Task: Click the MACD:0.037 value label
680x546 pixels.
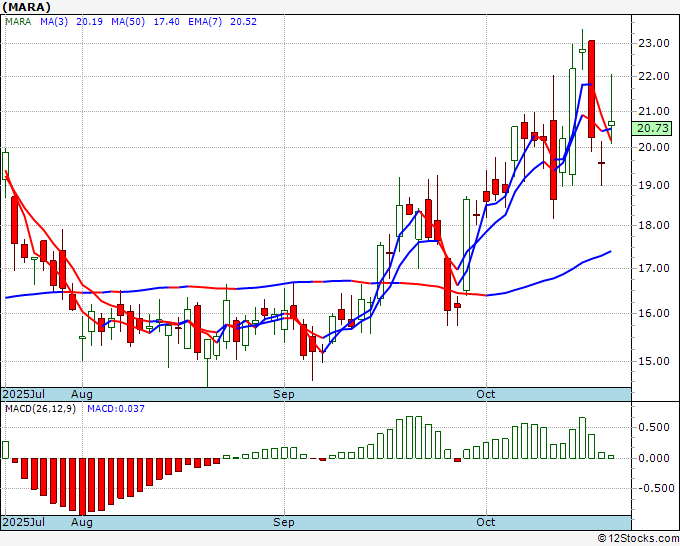Action: (116, 409)
